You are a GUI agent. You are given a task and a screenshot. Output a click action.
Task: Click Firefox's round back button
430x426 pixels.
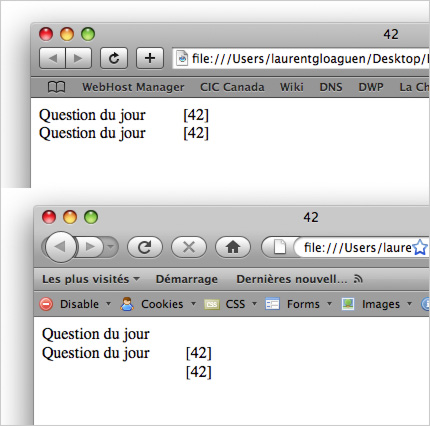[61, 247]
